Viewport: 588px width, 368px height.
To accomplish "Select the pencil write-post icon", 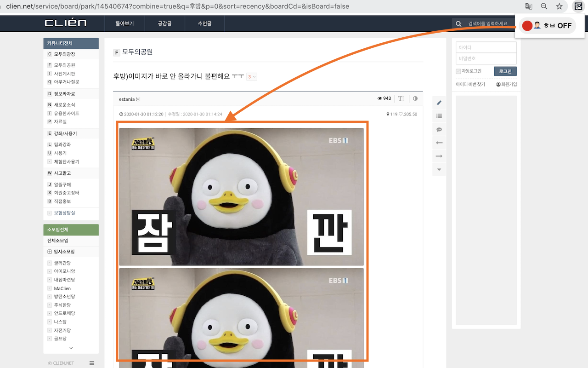I will 439,102.
